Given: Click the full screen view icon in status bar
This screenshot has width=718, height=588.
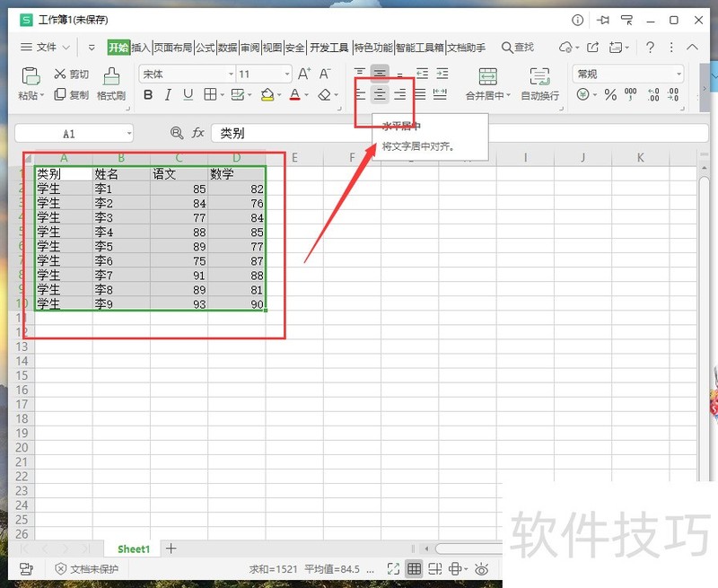Looking at the screenshot, I should pyautogui.click(x=393, y=569).
